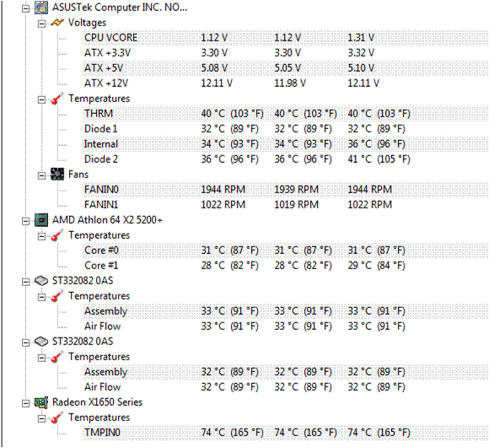This screenshot has height=448, width=489.
Task: Click the AMD Athlon CPU chip icon
Action: click(x=41, y=220)
